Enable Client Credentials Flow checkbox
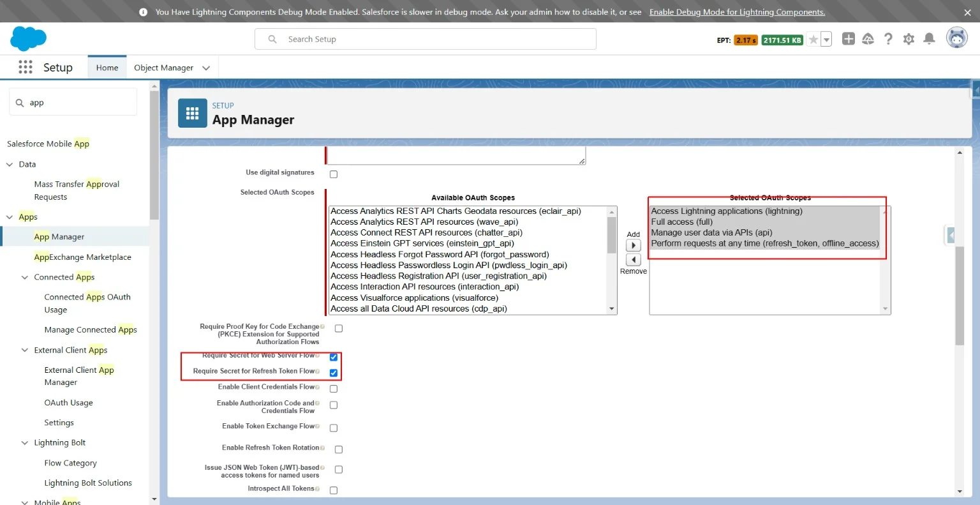 pyautogui.click(x=334, y=389)
